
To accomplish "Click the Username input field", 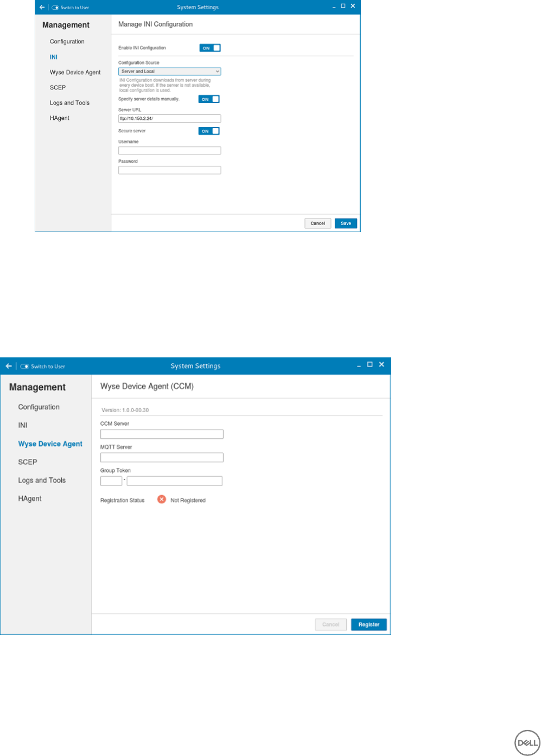I will coord(170,151).
